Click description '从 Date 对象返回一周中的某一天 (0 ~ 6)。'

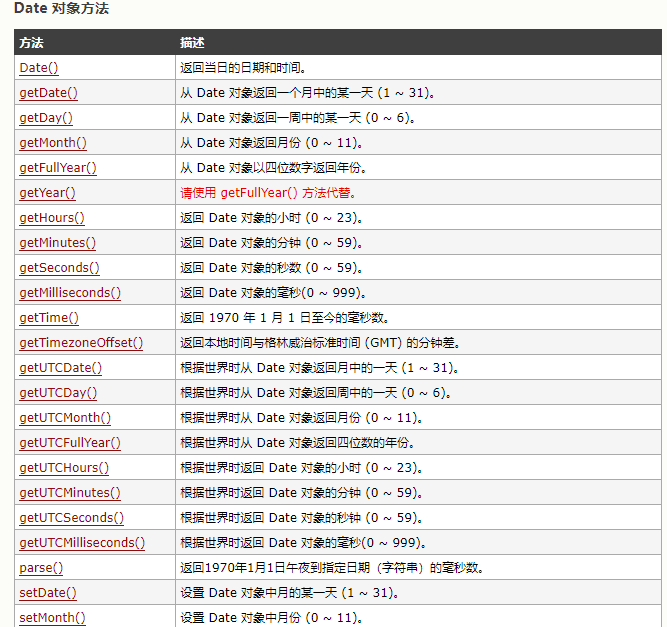click(298, 118)
